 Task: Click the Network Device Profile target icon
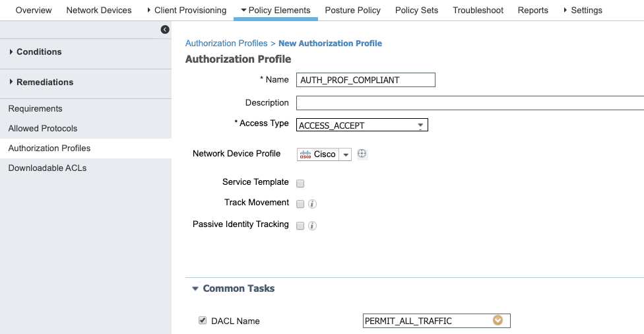click(362, 154)
